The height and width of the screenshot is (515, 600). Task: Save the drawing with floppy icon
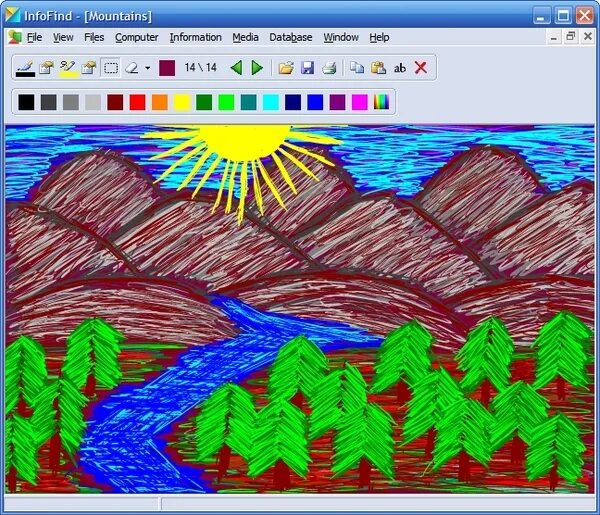(307, 68)
